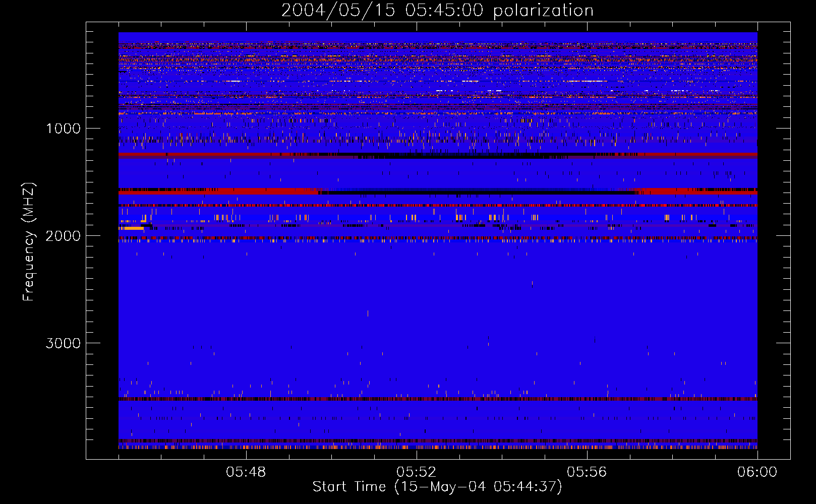Click the plot title '2004/05/15 05:45:00 polarization'
The height and width of the screenshot is (504, 816).
click(437, 11)
